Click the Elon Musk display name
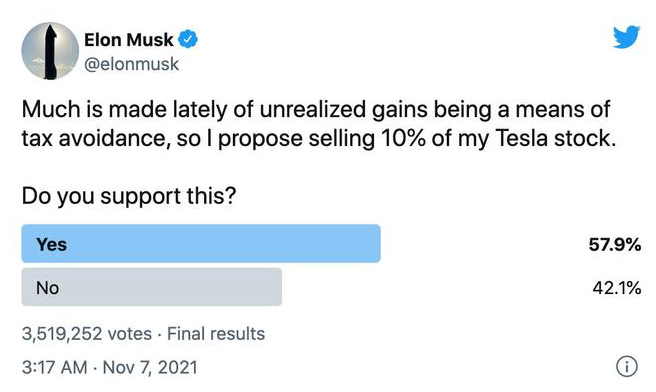 tap(128, 40)
